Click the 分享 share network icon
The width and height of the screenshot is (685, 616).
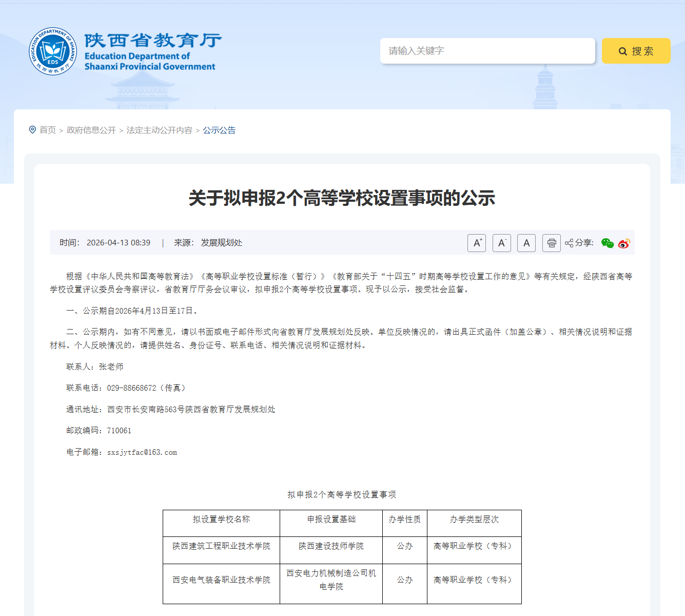pyautogui.click(x=568, y=243)
